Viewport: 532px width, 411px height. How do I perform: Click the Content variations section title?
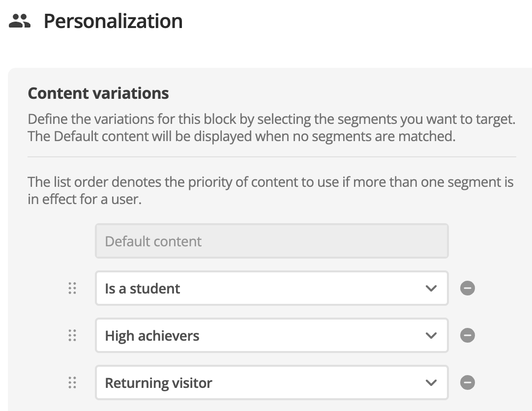(98, 93)
